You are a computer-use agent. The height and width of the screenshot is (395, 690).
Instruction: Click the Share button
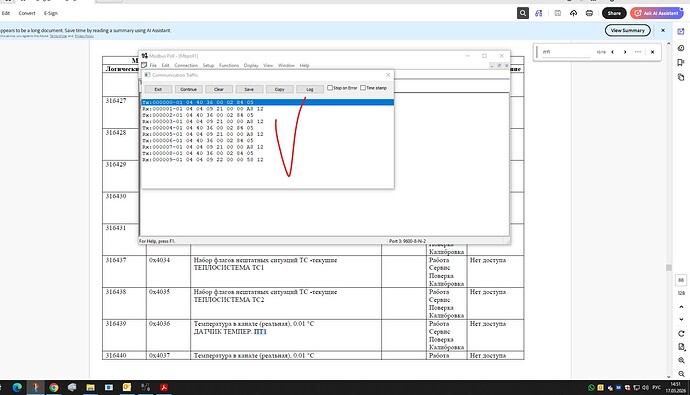(614, 13)
